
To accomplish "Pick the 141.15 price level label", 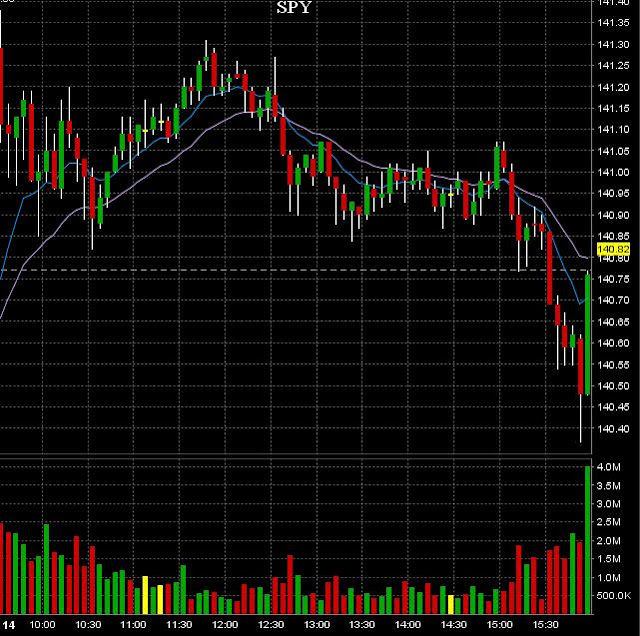I will [613, 108].
